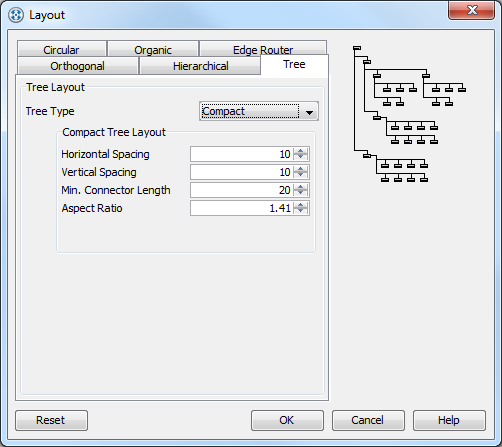Increase Horizontal Spacing with up arrow
The image size is (502, 447).
click(x=301, y=151)
